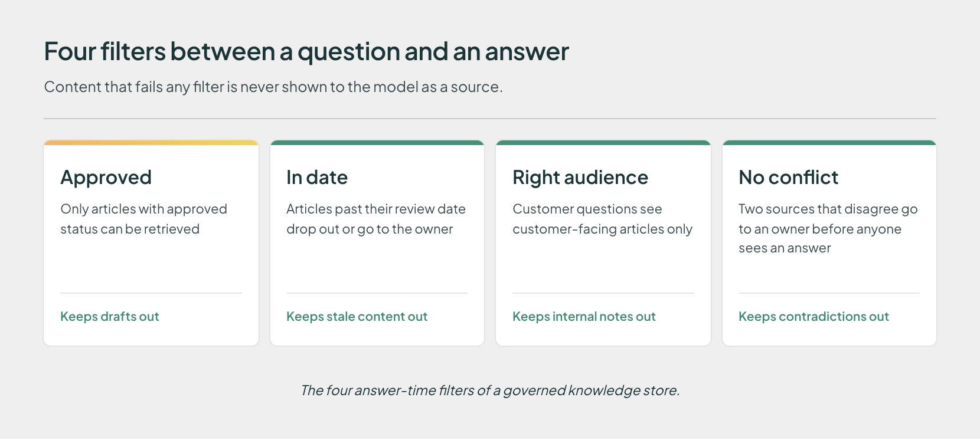Click the 'No conflict' card title
980x440 pixels.
coord(788,178)
